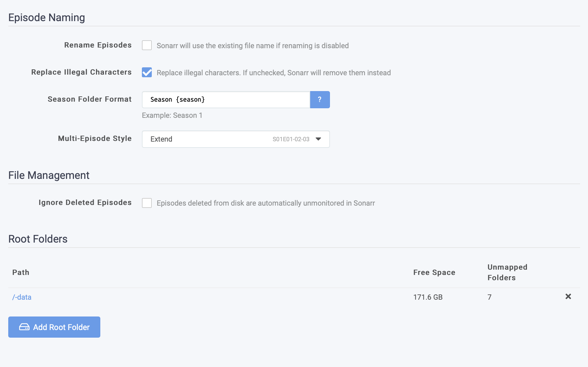
Task: Select the unmapped folders count 7
Action: coord(489,297)
